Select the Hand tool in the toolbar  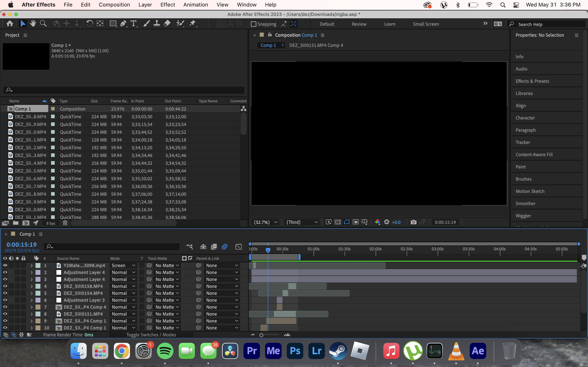click(33, 23)
